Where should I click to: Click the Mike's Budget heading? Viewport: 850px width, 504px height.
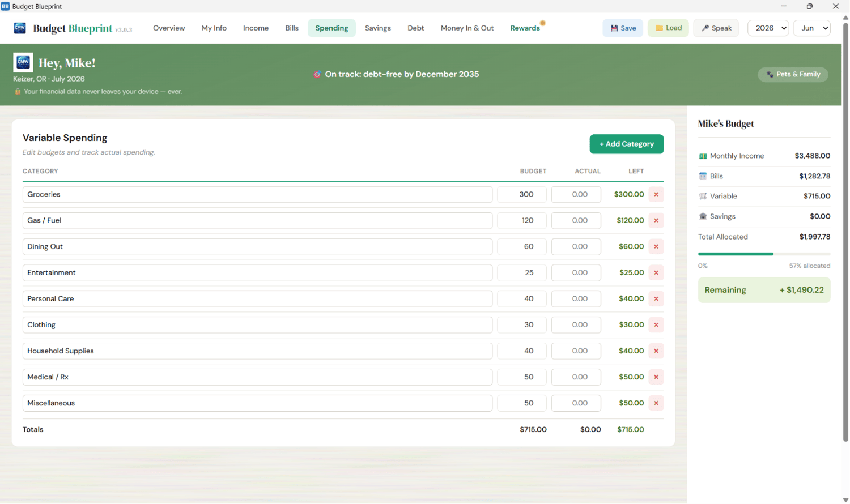[x=726, y=123]
